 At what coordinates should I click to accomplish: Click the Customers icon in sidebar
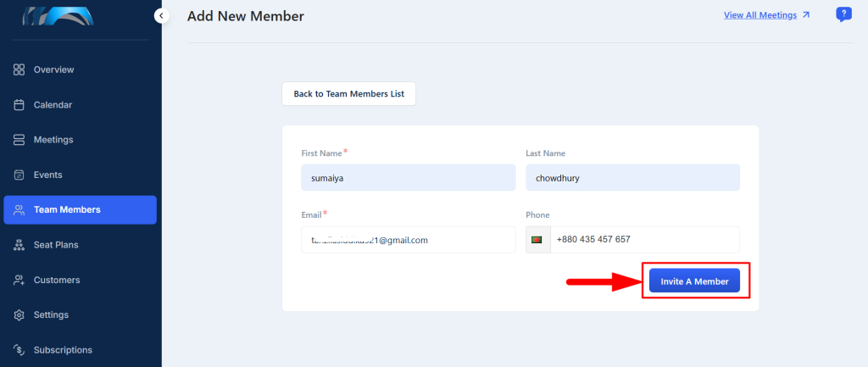tap(19, 280)
